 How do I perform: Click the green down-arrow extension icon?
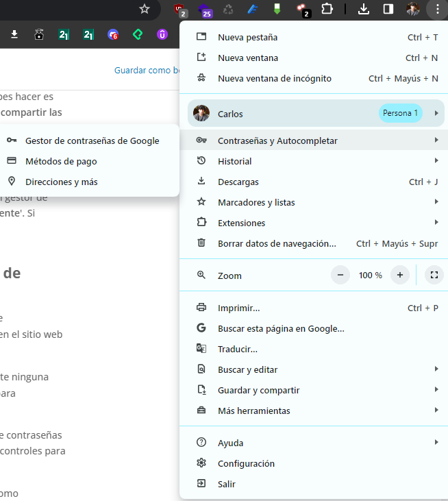(x=277, y=9)
